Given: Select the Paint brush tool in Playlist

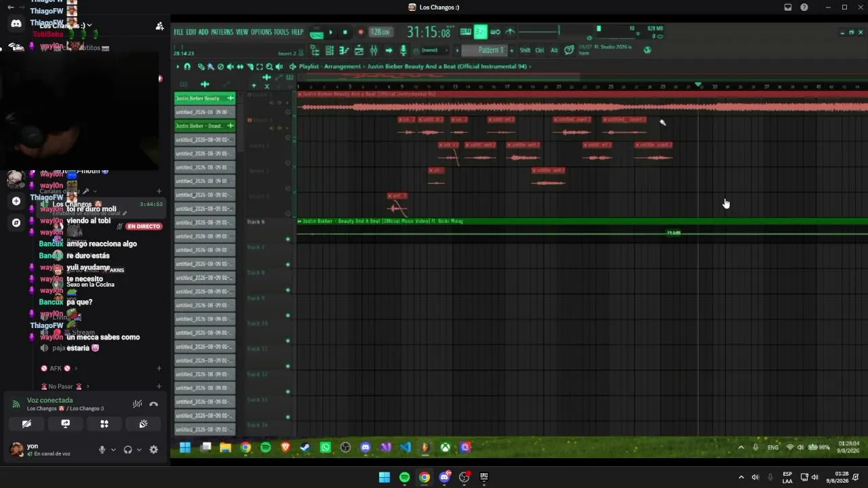Looking at the screenshot, I should 210,66.
